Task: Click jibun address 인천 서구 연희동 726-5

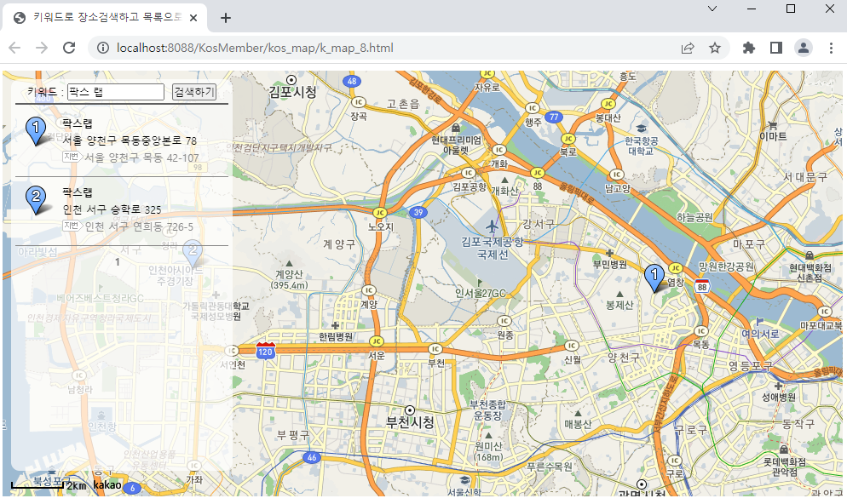Action: (x=139, y=227)
